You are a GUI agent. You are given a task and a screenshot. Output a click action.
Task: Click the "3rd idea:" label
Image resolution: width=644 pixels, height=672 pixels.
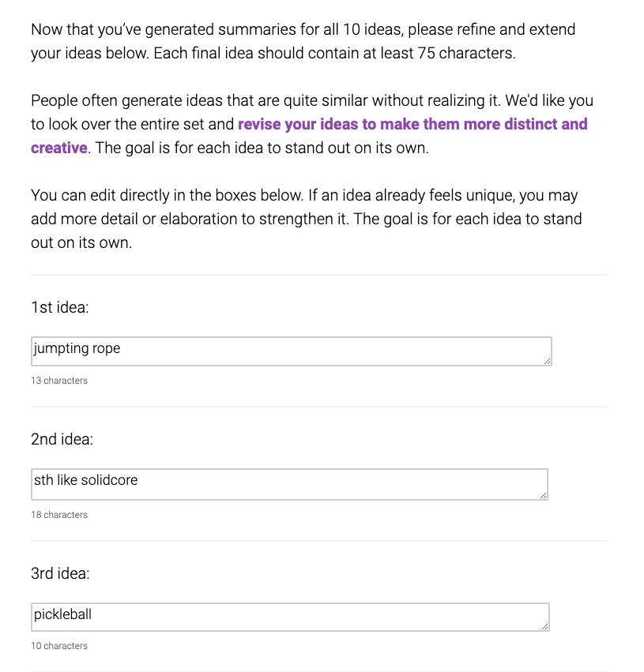click(x=60, y=573)
